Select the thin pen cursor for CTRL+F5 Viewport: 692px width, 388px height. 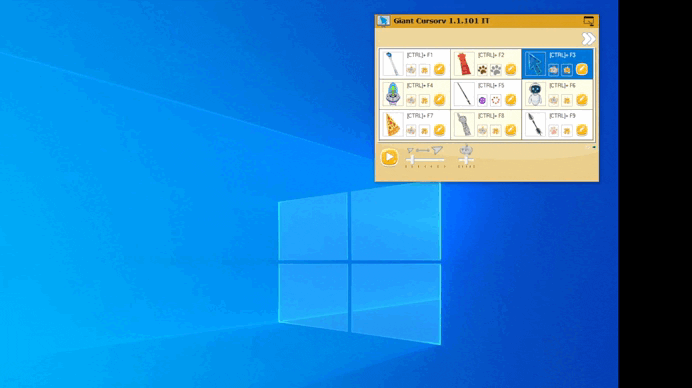(x=464, y=94)
